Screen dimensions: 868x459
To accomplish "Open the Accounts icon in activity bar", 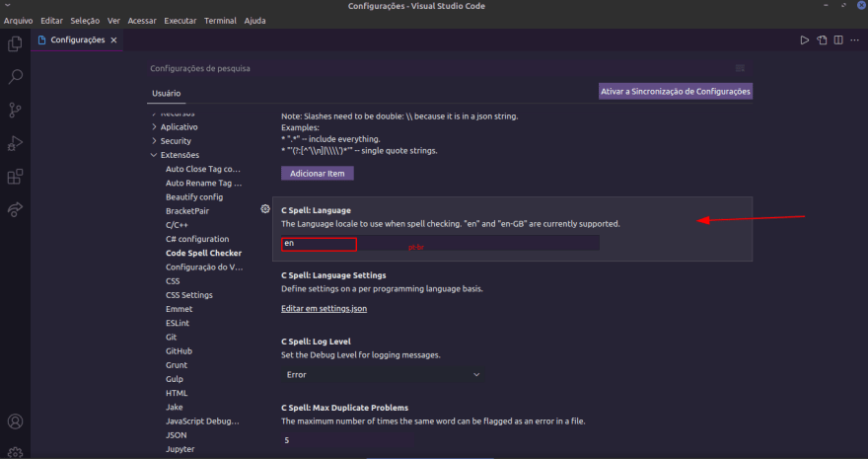I will [15, 421].
